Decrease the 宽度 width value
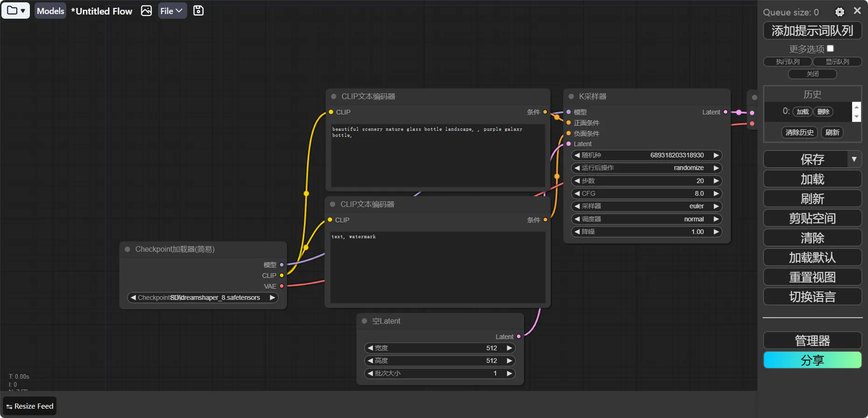This screenshot has width=868, height=418. tap(371, 348)
